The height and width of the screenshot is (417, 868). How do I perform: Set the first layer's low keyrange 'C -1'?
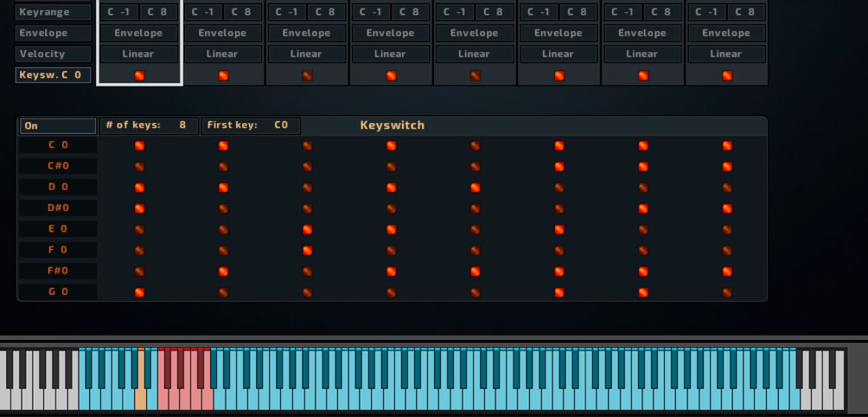click(x=119, y=11)
